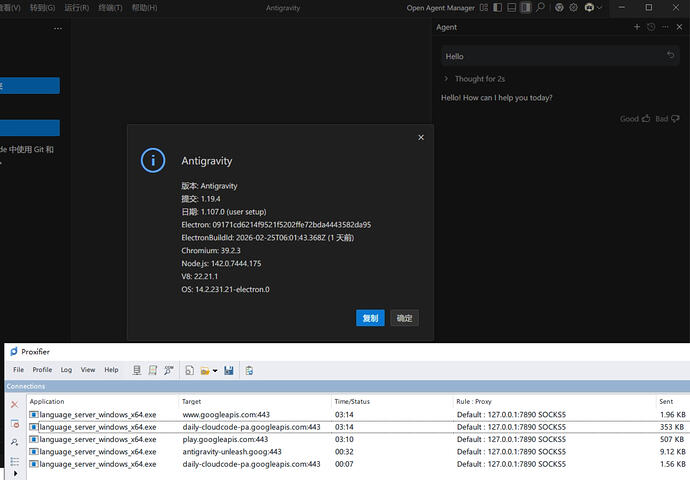Click the undo arrow in the Hello message
The width and height of the screenshot is (690, 480).
tap(671, 55)
